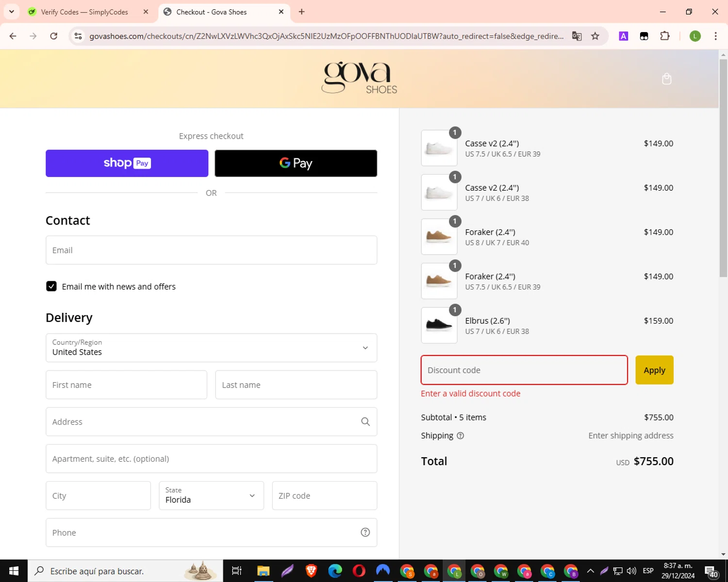The width and height of the screenshot is (728, 582).
Task: Click the Elbrus (2.6") item name
Action: pyautogui.click(x=487, y=321)
